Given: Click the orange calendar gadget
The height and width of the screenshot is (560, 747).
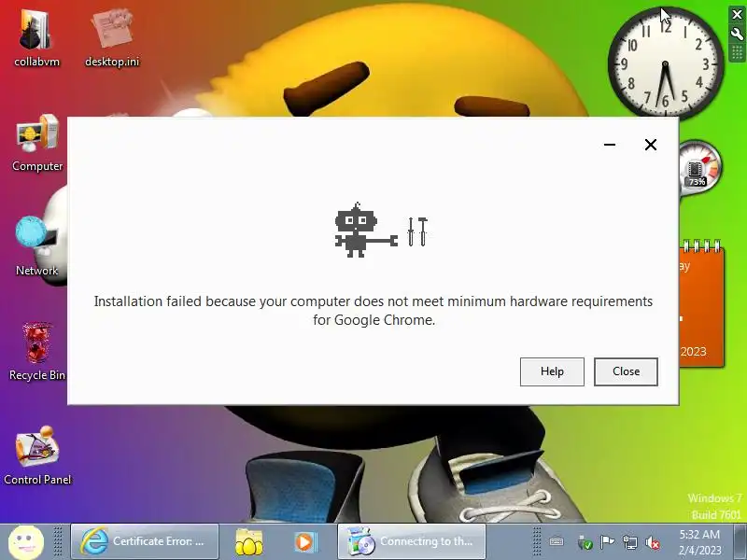Looking at the screenshot, I should [x=701, y=304].
